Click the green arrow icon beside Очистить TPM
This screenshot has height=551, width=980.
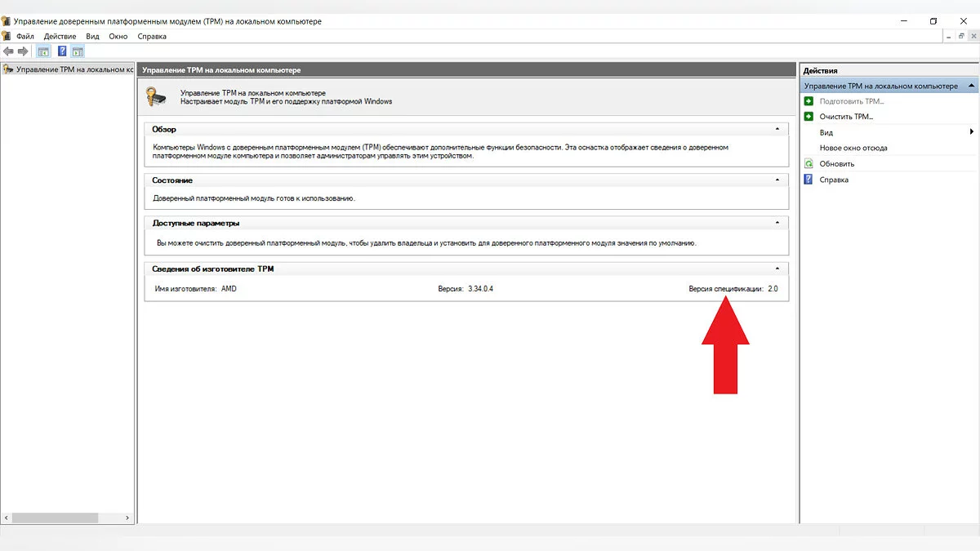click(808, 117)
